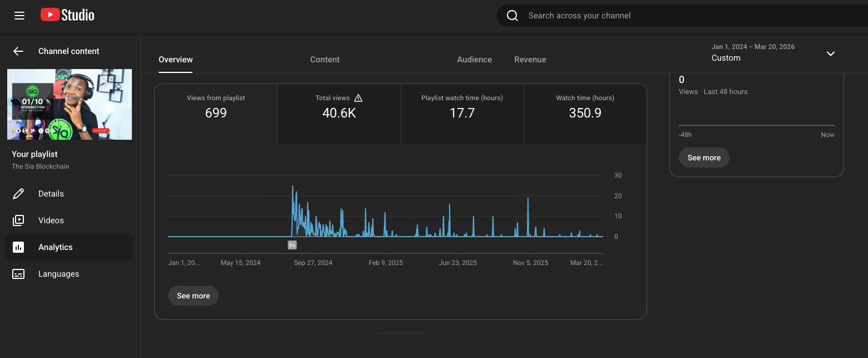Type in Search across your channel field
Screen dimensions: 868x358
[668, 16]
